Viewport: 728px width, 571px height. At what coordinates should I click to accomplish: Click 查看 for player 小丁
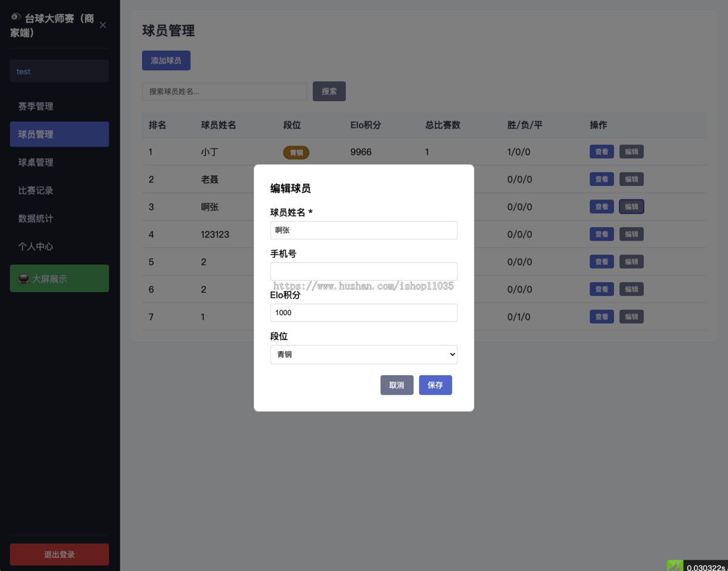click(x=602, y=152)
